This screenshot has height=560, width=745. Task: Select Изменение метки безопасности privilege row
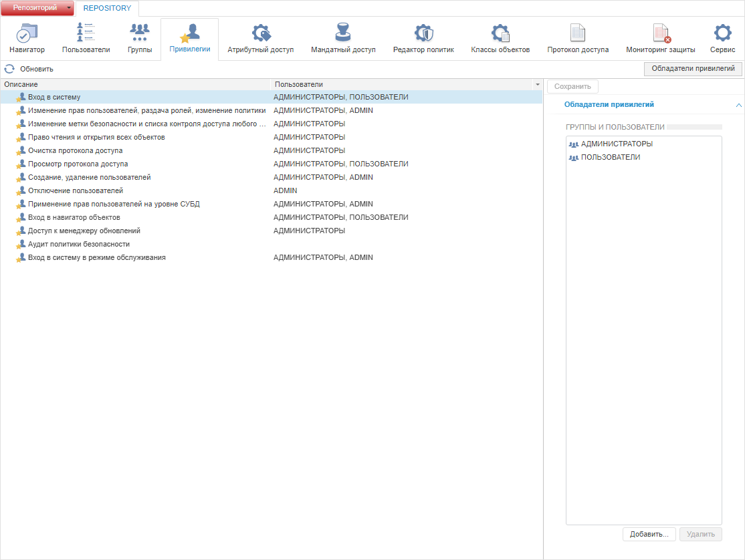[x=272, y=124]
